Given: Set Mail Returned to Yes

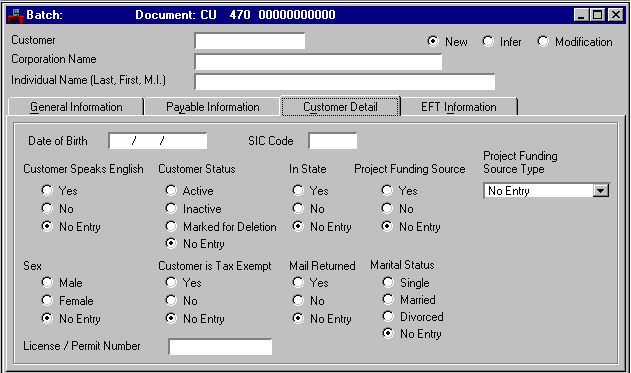Looking at the screenshot, I should (x=298, y=282).
